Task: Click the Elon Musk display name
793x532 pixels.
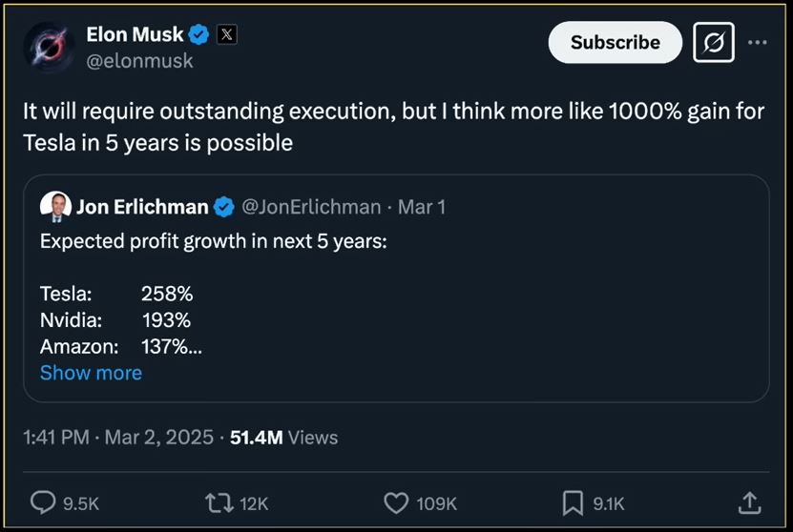Action: 136,35
